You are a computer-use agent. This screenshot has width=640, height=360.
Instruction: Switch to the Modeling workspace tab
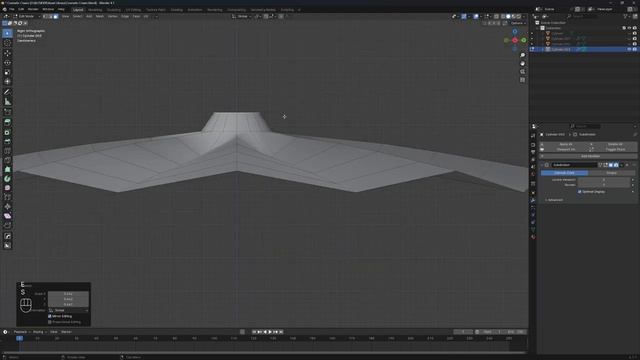pos(95,10)
